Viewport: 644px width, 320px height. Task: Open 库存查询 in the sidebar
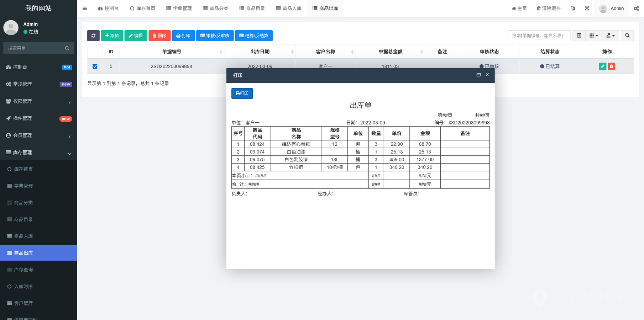(23, 270)
